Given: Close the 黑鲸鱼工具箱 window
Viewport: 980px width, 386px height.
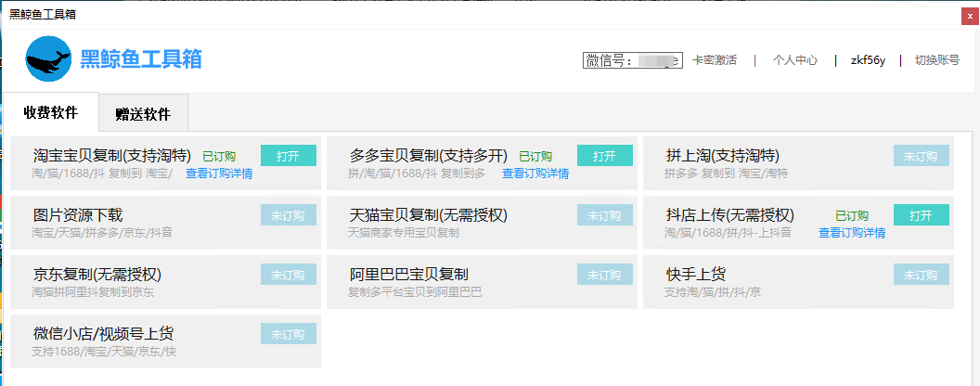Looking at the screenshot, I should (970, 17).
